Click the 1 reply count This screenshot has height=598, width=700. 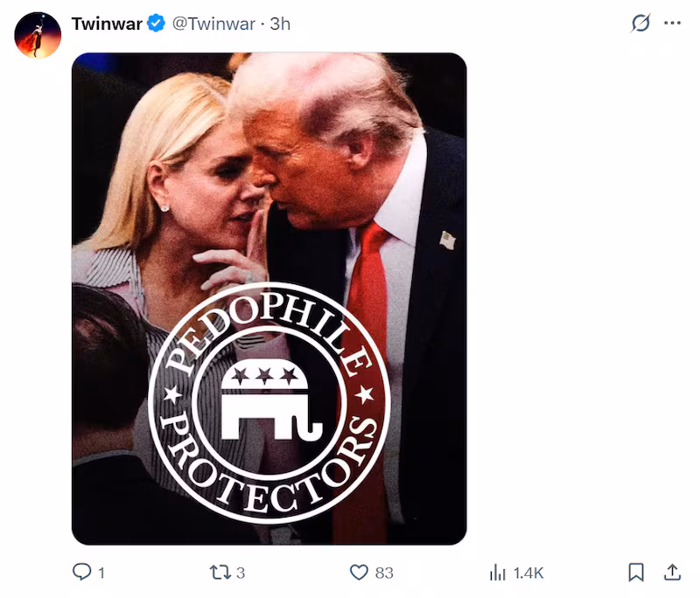[102, 574]
